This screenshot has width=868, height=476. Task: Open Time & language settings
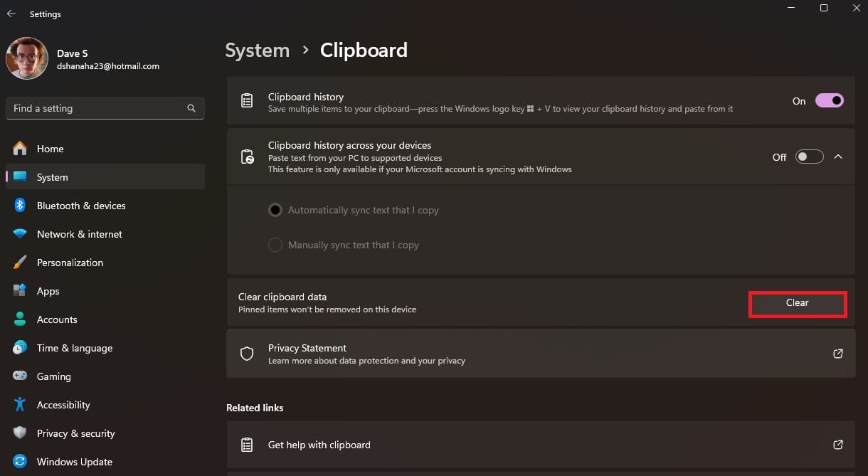pyautogui.click(x=74, y=347)
